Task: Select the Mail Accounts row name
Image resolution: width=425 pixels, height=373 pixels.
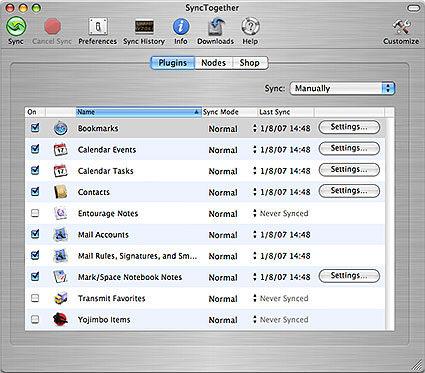Action: click(103, 235)
